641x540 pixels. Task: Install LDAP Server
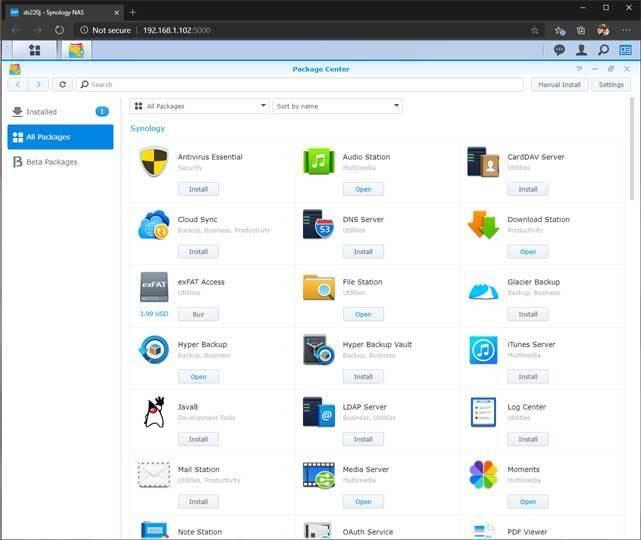tap(363, 439)
